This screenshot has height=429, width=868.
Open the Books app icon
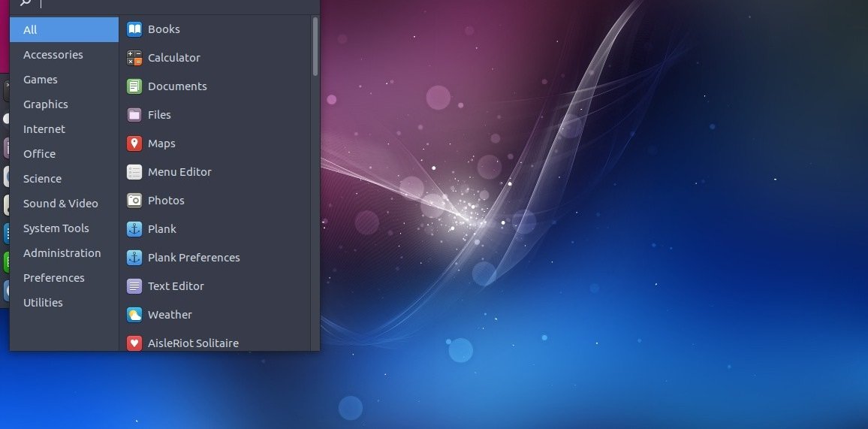(x=134, y=29)
